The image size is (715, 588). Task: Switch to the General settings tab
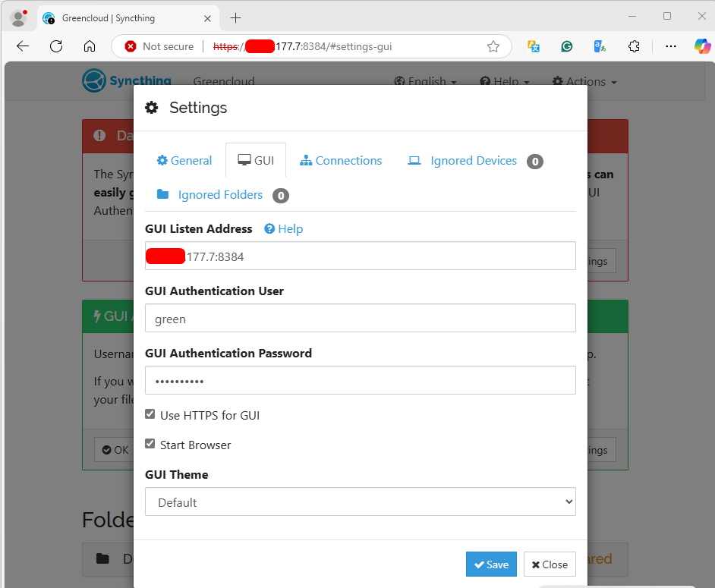(184, 160)
